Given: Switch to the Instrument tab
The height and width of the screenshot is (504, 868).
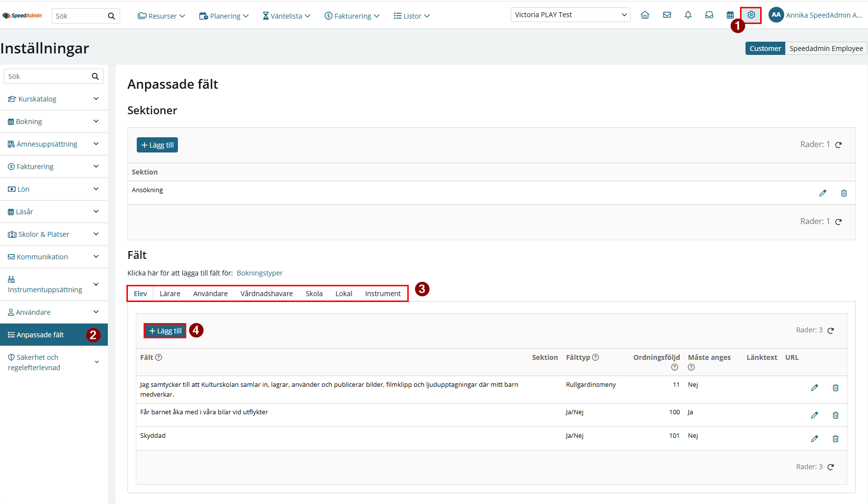Looking at the screenshot, I should coord(383,294).
